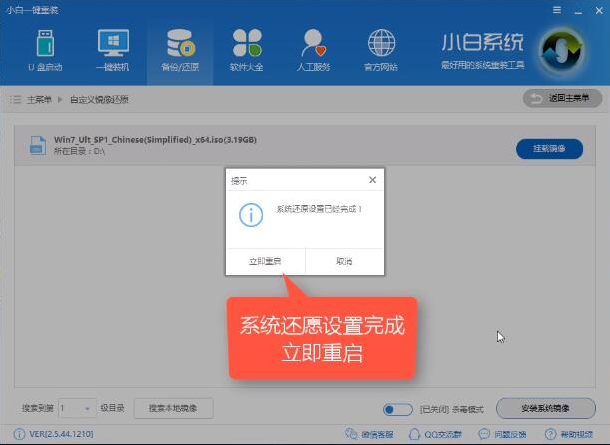Screen dimensions: 610x445
Task: Switch to the 备份/还原 tab
Action: coord(180,49)
